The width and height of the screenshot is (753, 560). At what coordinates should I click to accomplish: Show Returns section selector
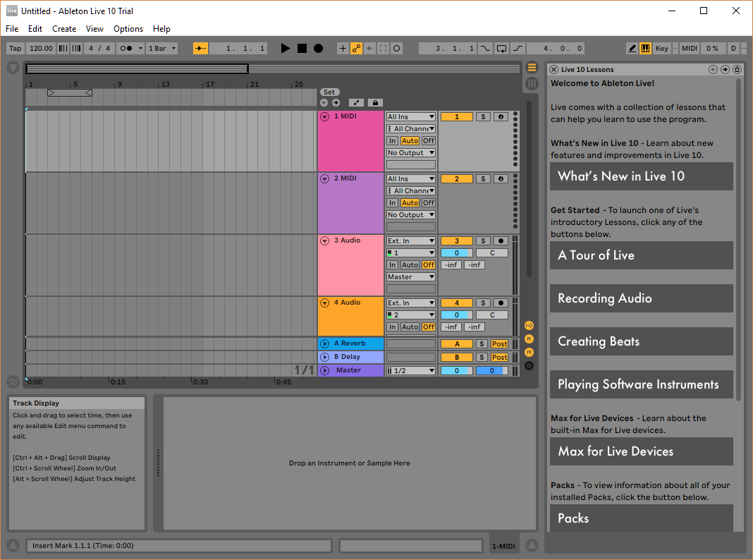tap(529, 339)
